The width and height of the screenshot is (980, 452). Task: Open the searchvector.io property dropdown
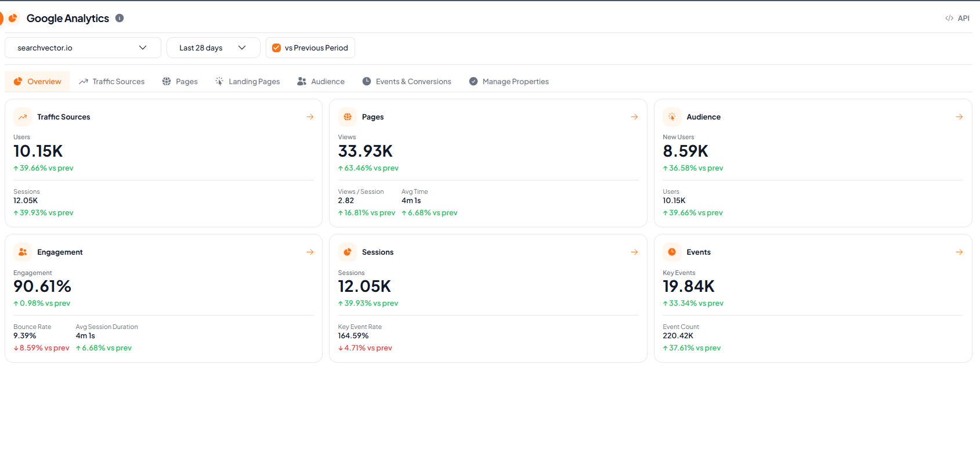(x=83, y=48)
